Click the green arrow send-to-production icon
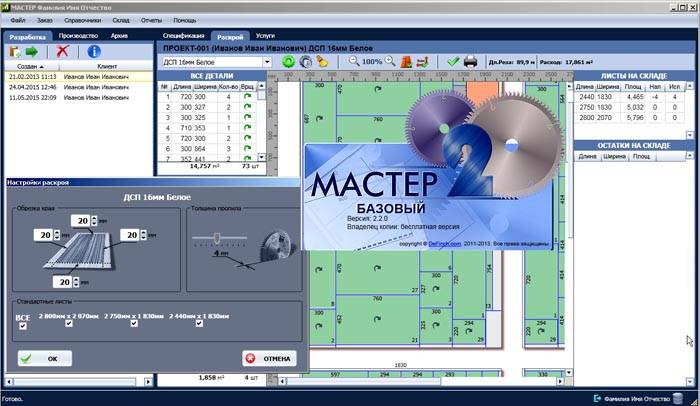This screenshot has height=406, width=700. tap(32, 50)
